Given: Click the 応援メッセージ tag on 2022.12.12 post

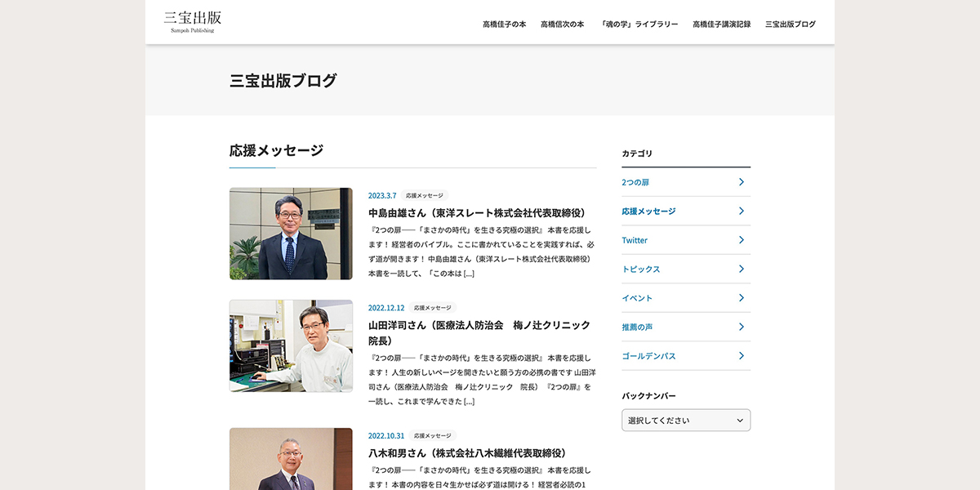Looking at the screenshot, I should (x=433, y=308).
